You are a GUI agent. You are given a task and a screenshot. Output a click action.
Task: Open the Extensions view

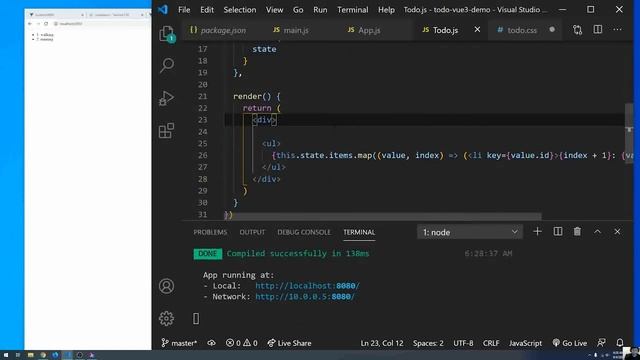pyautogui.click(x=167, y=131)
